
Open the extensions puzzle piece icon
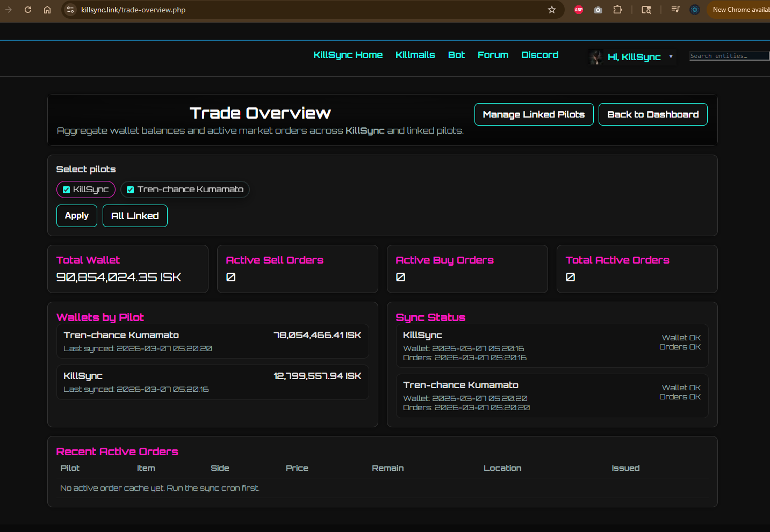click(x=617, y=10)
